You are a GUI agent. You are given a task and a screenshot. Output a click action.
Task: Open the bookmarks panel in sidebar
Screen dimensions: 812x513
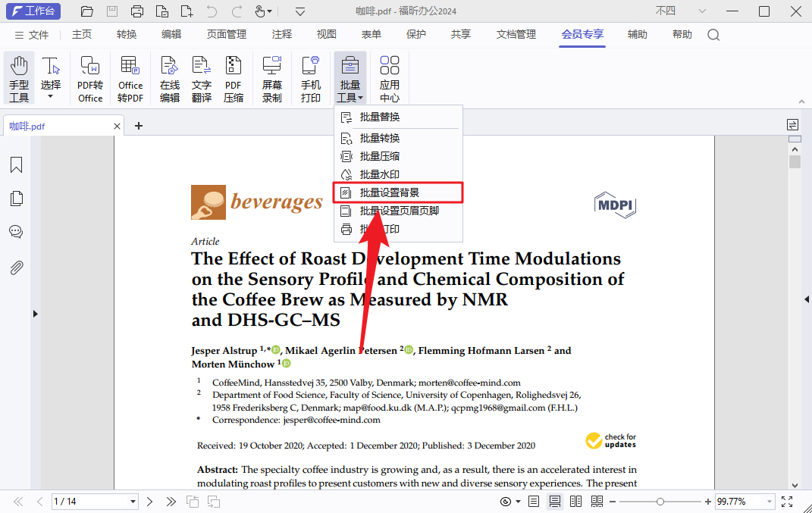coord(16,165)
